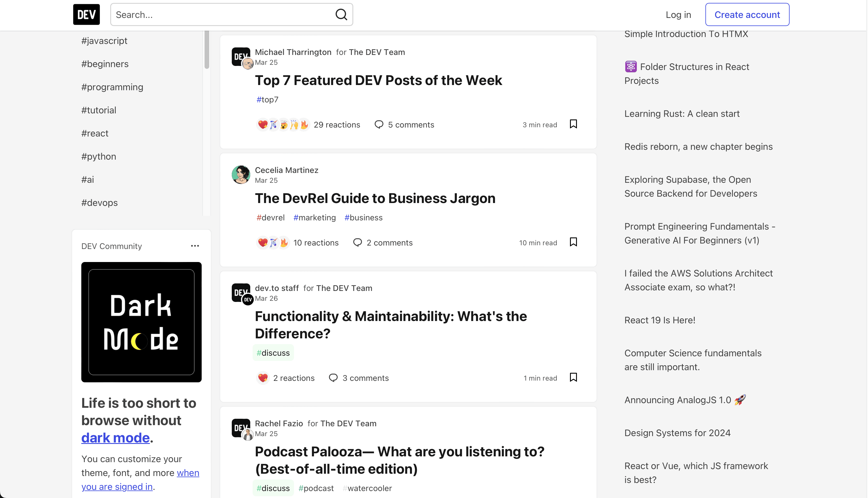Screen dimensions: 868x498
Task: Open comments icon on the DevRel Guide post
Action: [357, 243]
